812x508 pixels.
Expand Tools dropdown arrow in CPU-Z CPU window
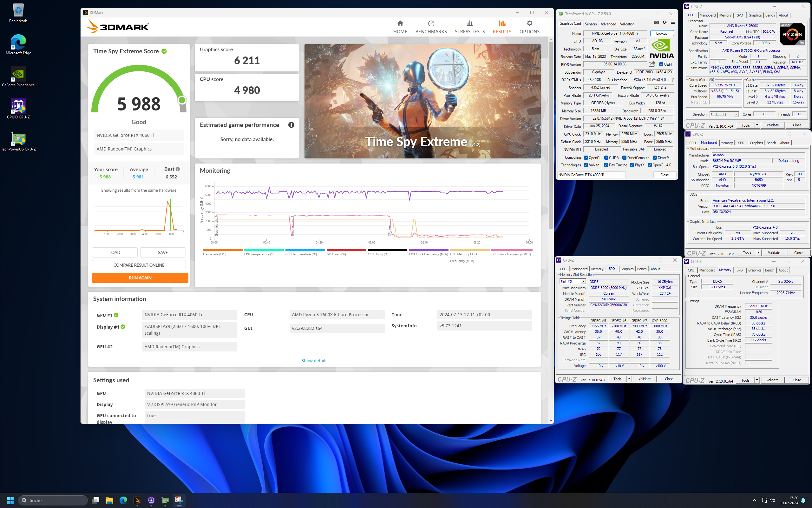pos(757,125)
